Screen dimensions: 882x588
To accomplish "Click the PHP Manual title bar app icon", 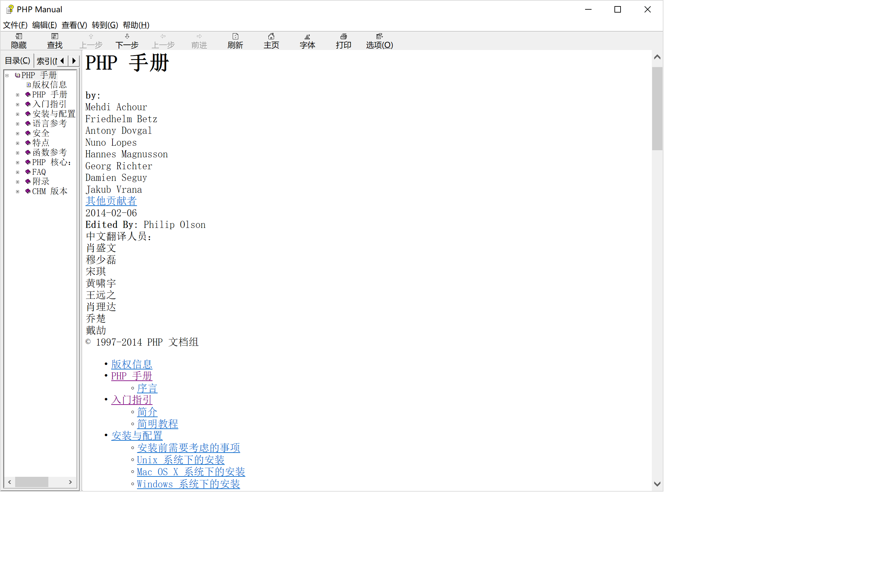I will [10, 9].
